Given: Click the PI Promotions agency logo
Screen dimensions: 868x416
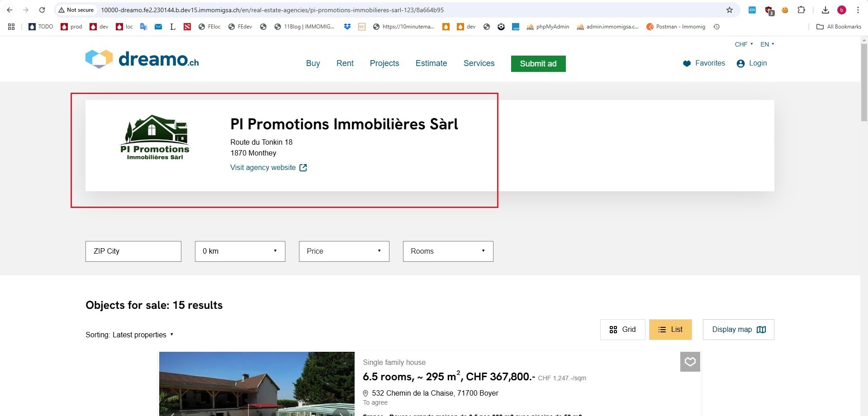Looking at the screenshot, I should click(x=155, y=137).
